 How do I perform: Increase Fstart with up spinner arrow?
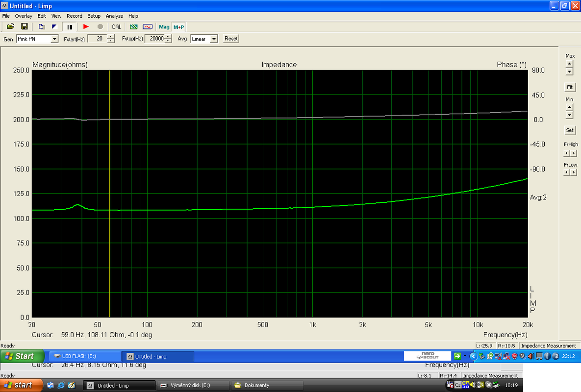pyautogui.click(x=111, y=37)
